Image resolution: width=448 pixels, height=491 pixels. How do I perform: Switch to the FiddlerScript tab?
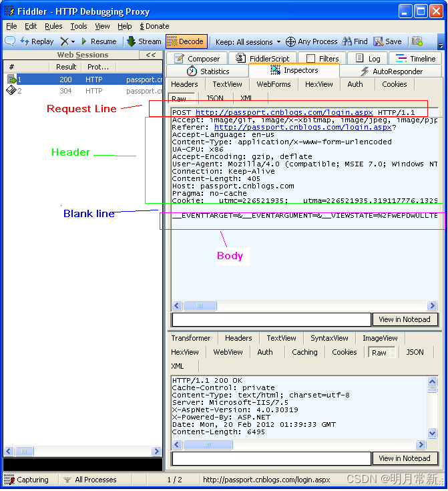pos(262,59)
